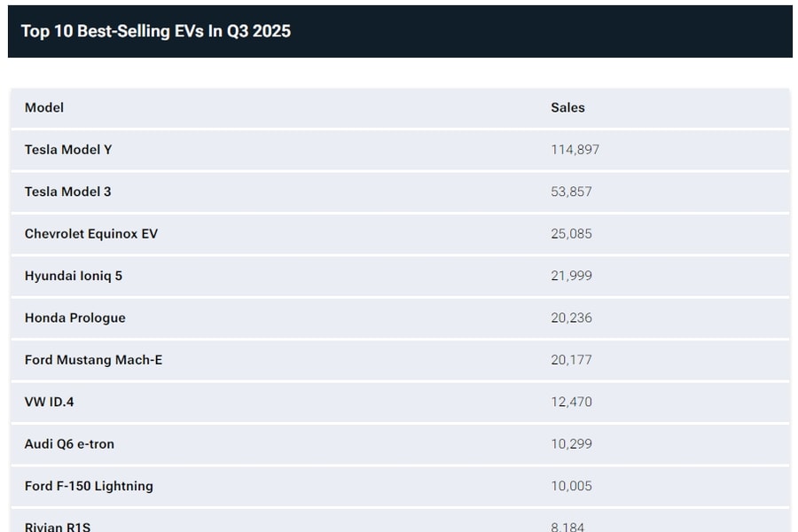Screen dimensions: 798x532
Task: Click the 20,236 sales value
Action: 571,317
